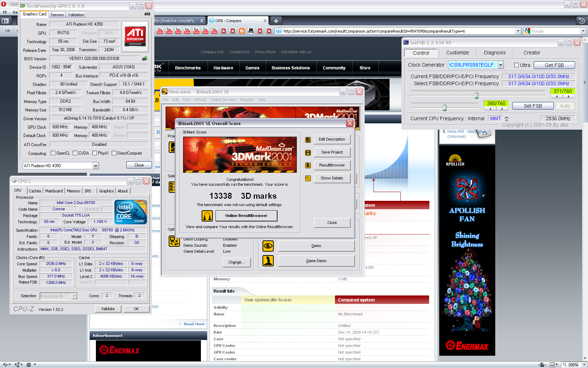Switch to the Validation tab in GPU-Z
This screenshot has width=588, height=368.
coord(76,15)
